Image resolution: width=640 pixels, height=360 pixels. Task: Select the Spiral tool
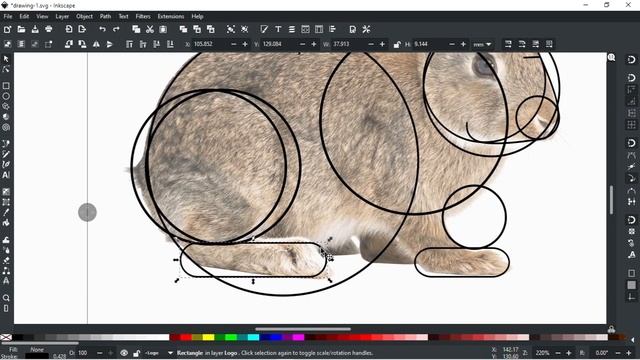6,127
